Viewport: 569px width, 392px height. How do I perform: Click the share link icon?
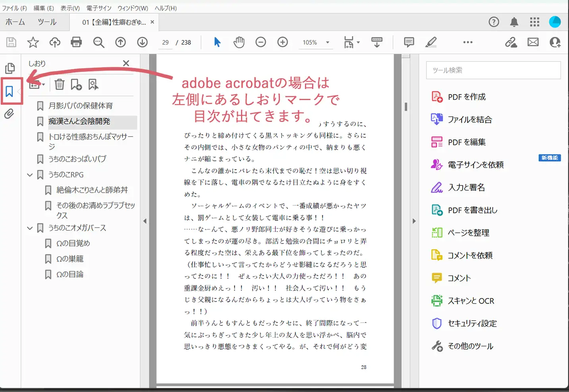click(511, 42)
